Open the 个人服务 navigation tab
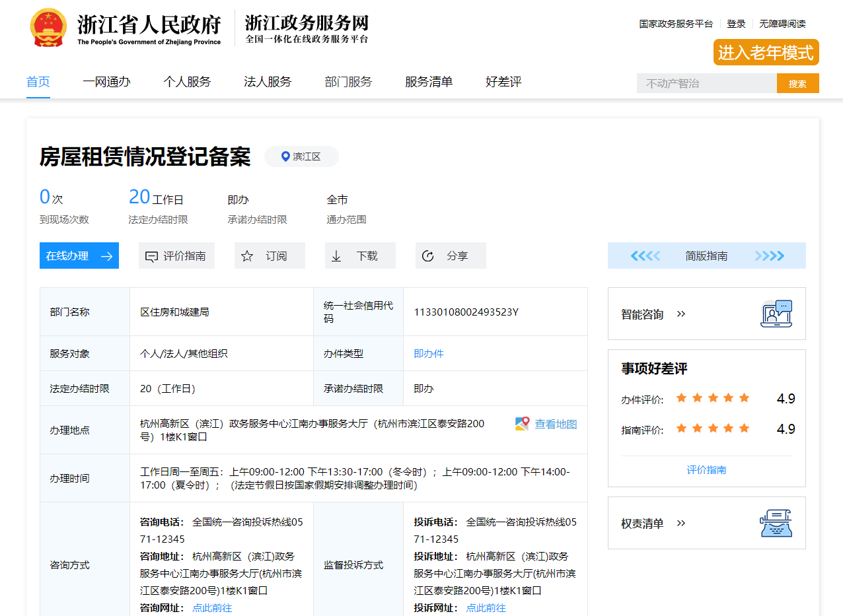Image resolution: width=843 pixels, height=616 pixels. coord(187,82)
